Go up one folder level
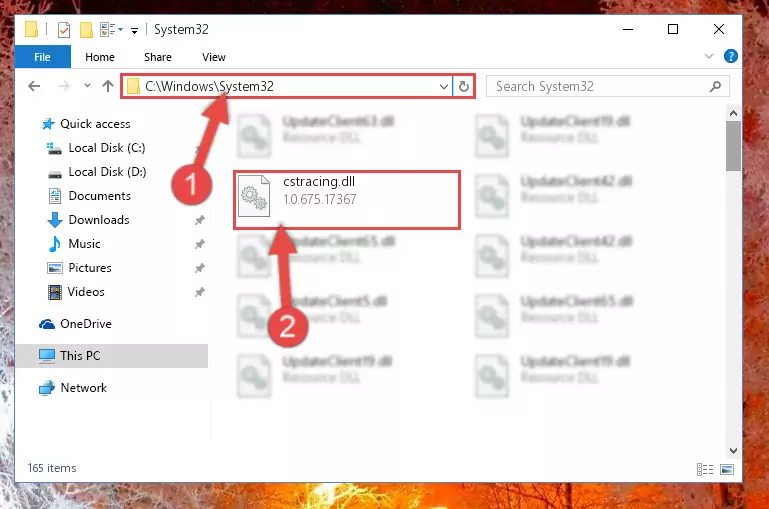The width and height of the screenshot is (769, 509). pos(108,86)
